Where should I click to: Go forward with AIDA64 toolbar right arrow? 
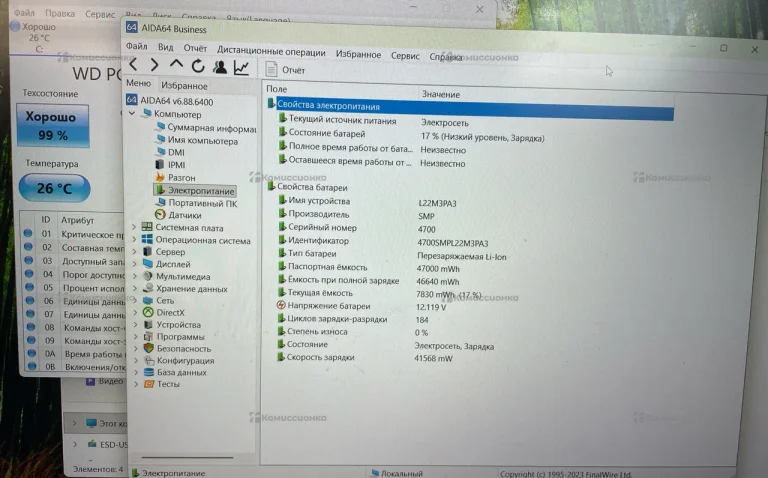(154, 65)
